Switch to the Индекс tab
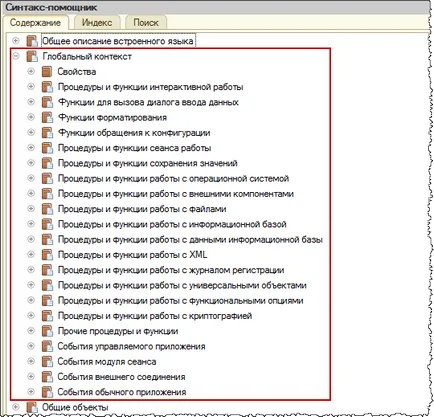This screenshot has width=434, height=417. point(97,23)
